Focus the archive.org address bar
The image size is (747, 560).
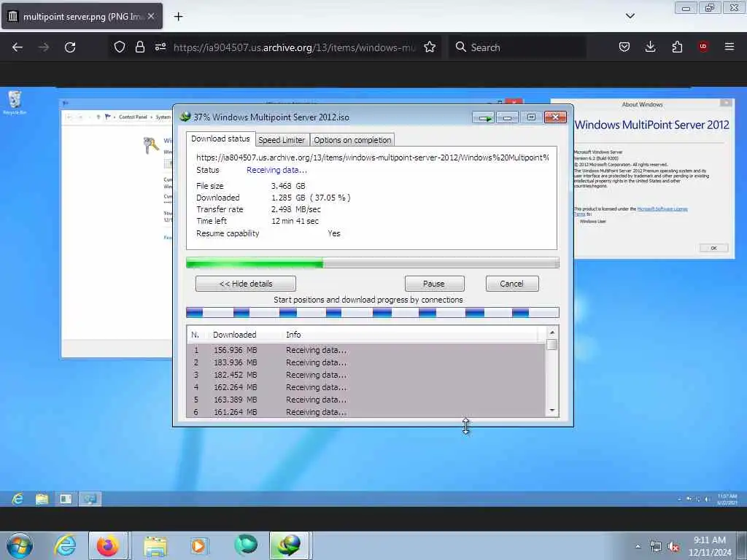pos(295,47)
